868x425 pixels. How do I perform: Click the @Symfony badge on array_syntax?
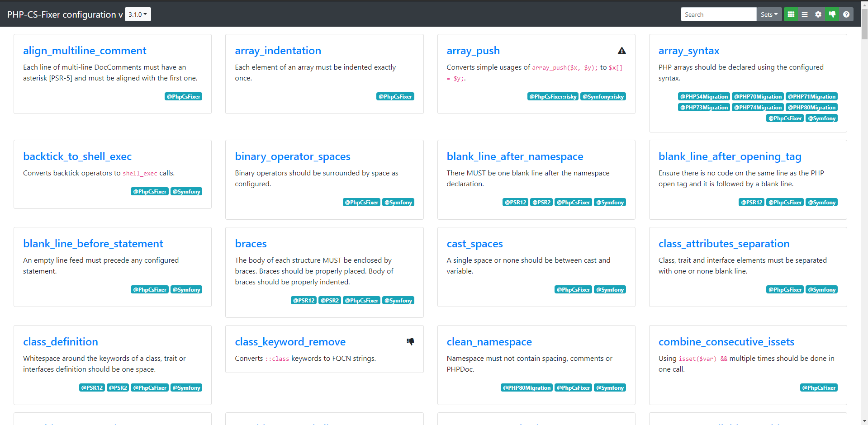(821, 118)
